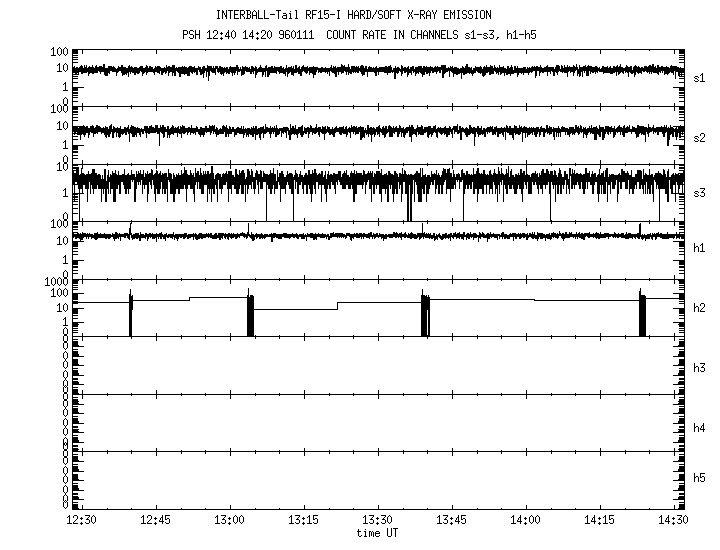Click the 12:45 time axis label
Screen dimensions: 720x550
[x=156, y=520]
